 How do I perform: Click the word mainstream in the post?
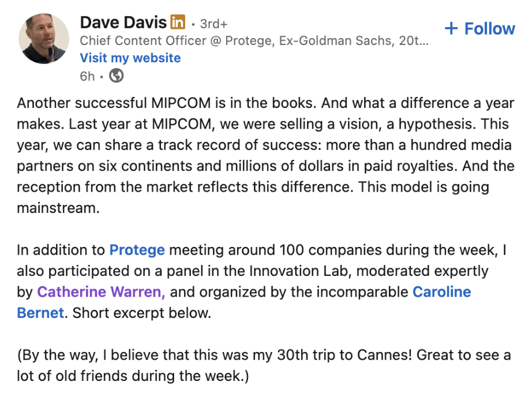click(x=58, y=208)
